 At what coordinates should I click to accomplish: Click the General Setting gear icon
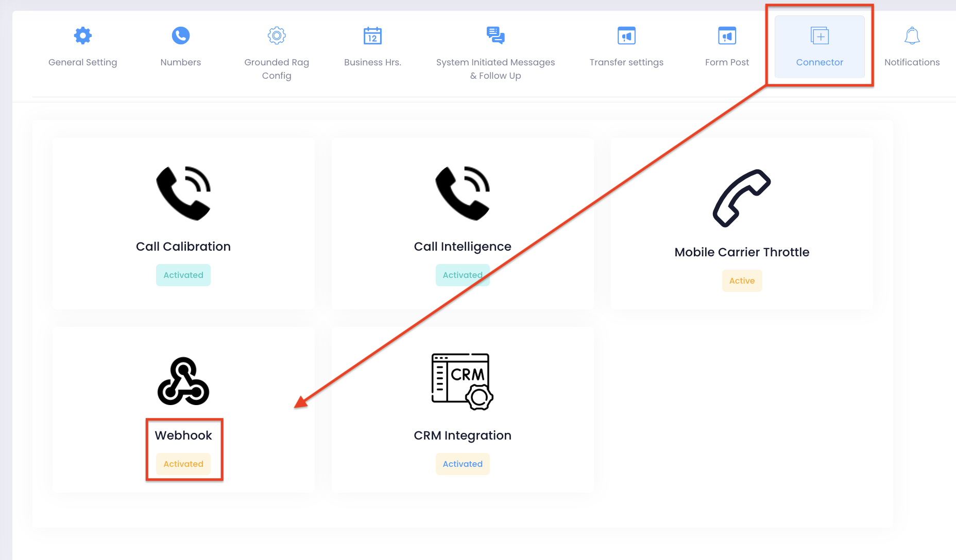[x=82, y=36]
